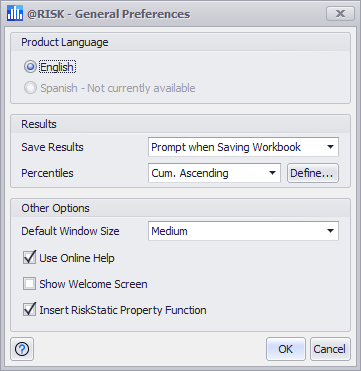Click the Product Language section header
The width and height of the screenshot is (361, 371).
tap(65, 42)
